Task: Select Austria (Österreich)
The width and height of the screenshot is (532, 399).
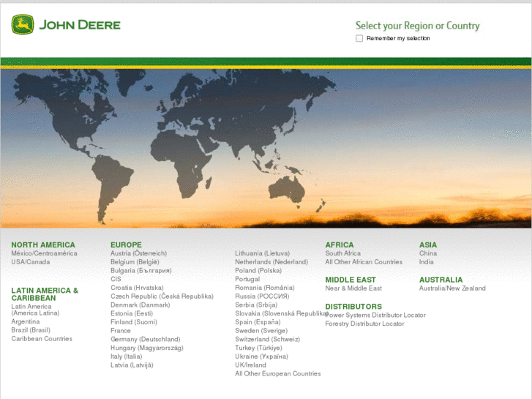Action: coord(139,253)
